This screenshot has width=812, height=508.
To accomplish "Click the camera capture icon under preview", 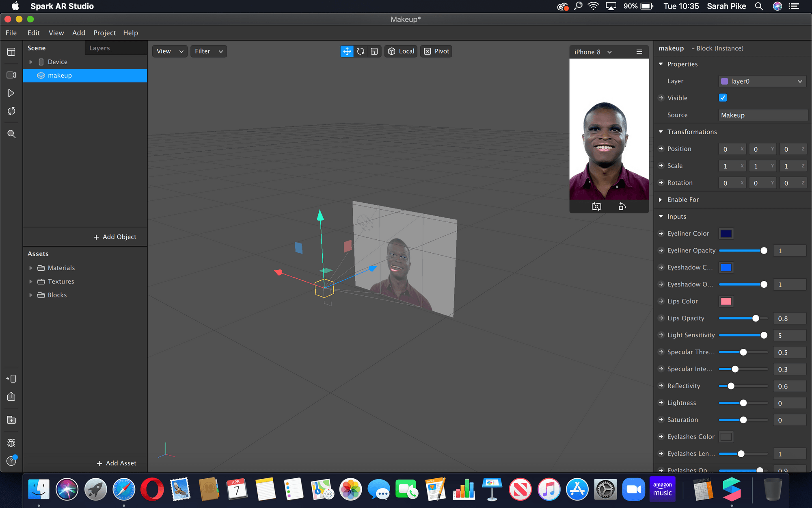I will click(x=596, y=206).
